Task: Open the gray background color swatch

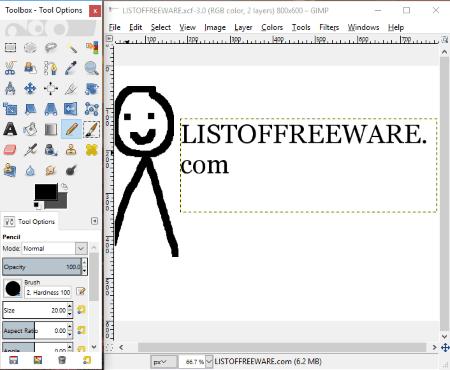Action: pos(60,203)
